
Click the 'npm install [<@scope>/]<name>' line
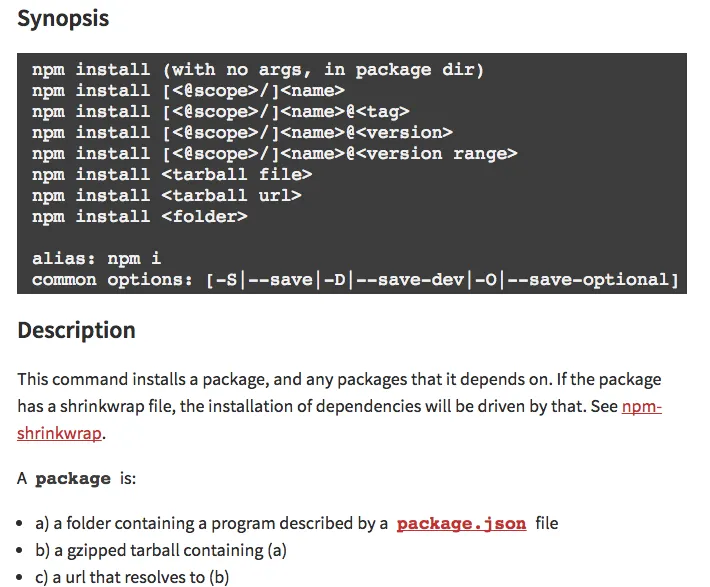click(x=188, y=91)
